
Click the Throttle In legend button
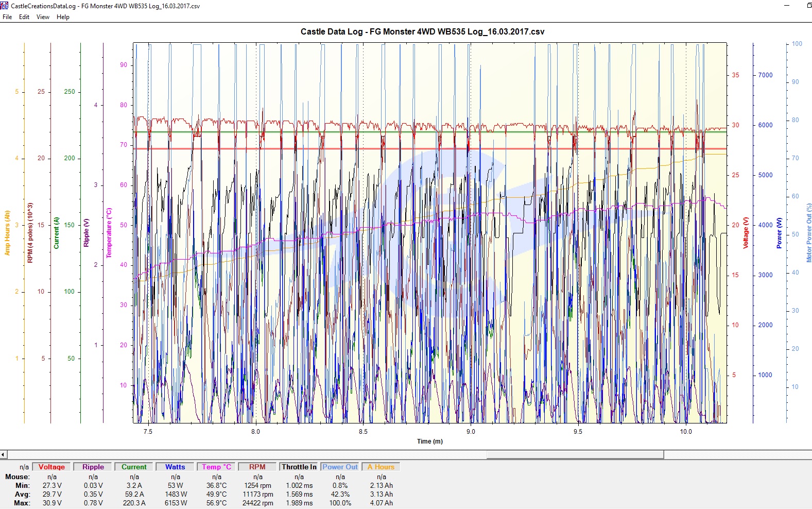coord(299,467)
